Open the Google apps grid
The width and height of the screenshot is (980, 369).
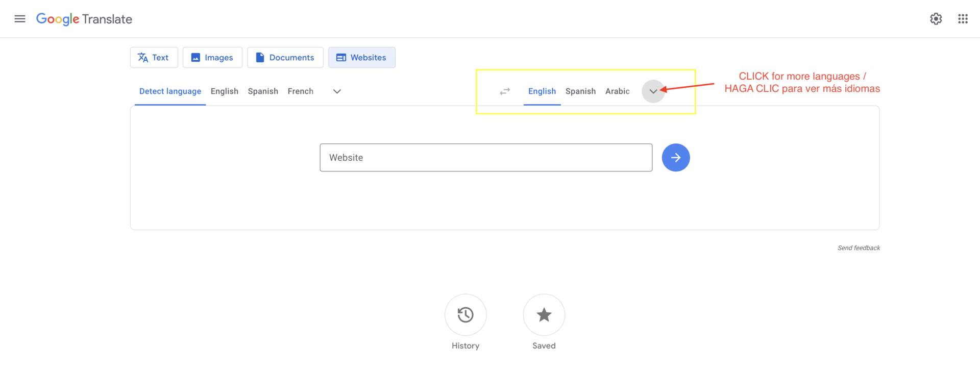coord(963,19)
